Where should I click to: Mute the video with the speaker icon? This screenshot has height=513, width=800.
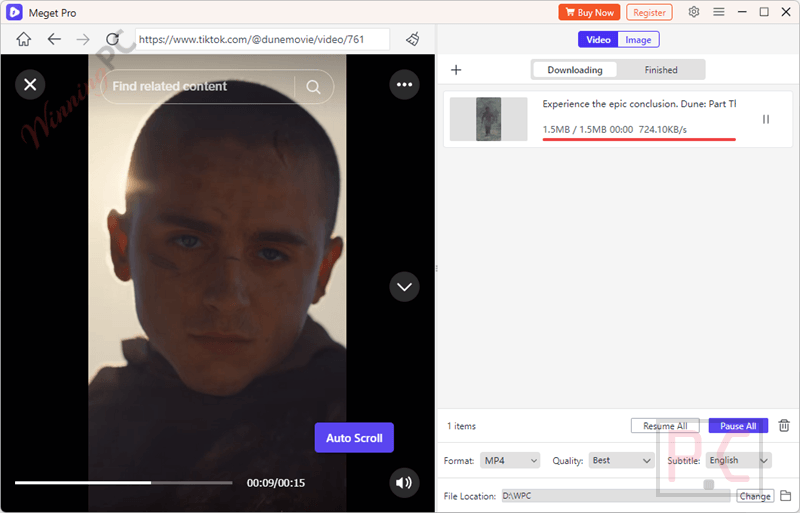click(405, 482)
